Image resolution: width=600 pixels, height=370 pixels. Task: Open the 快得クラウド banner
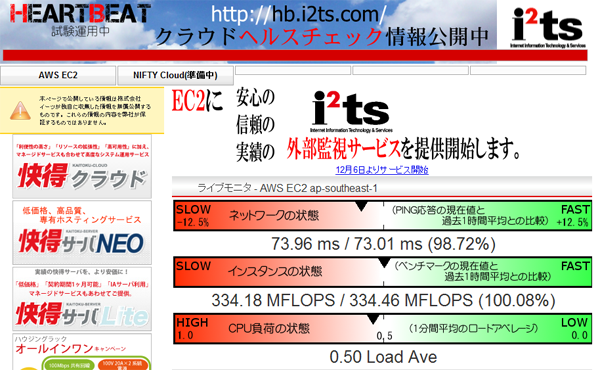(82, 166)
